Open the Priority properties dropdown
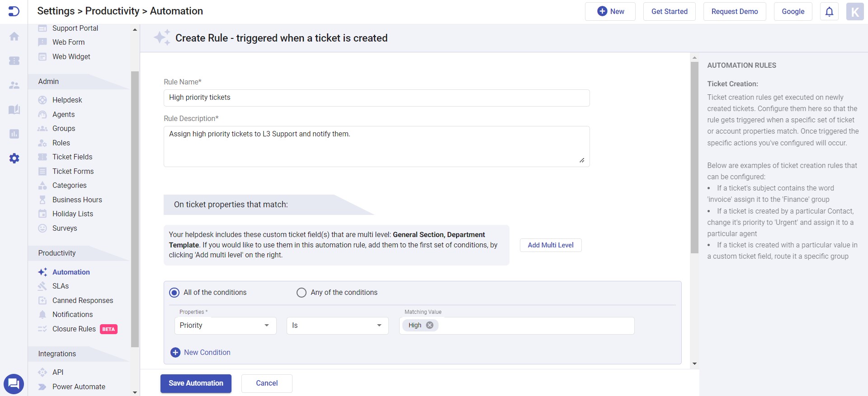868x396 pixels. [225, 326]
